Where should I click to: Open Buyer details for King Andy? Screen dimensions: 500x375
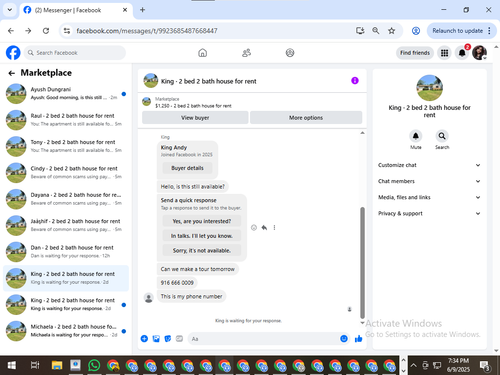click(187, 168)
